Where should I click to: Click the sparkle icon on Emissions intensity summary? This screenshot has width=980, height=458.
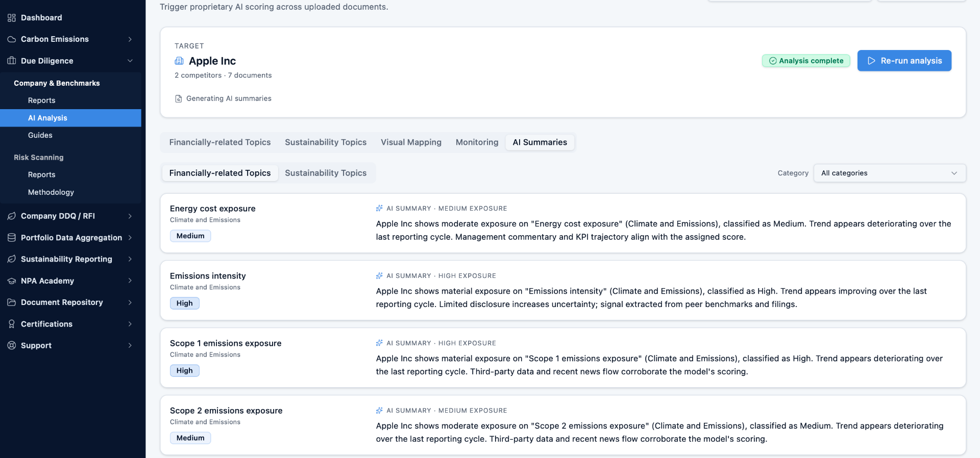(379, 275)
